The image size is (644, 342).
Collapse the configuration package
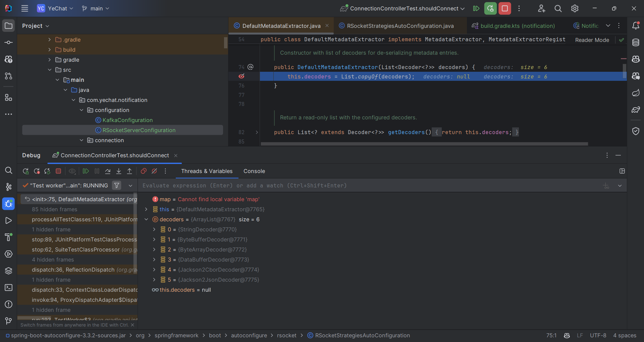81,110
